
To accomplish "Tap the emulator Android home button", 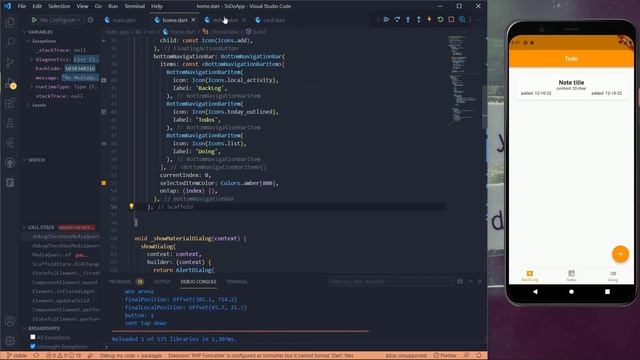I will pyautogui.click(x=571, y=292).
